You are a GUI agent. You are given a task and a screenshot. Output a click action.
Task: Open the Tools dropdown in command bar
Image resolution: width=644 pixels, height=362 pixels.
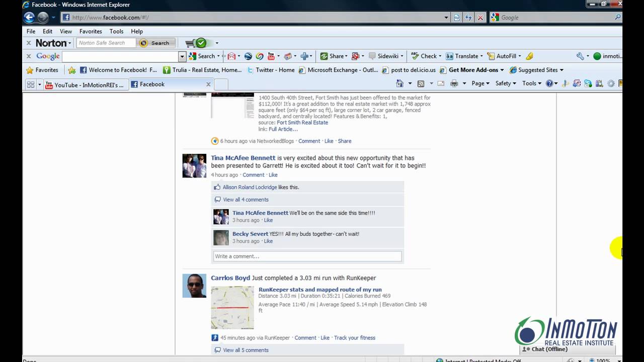pos(532,83)
